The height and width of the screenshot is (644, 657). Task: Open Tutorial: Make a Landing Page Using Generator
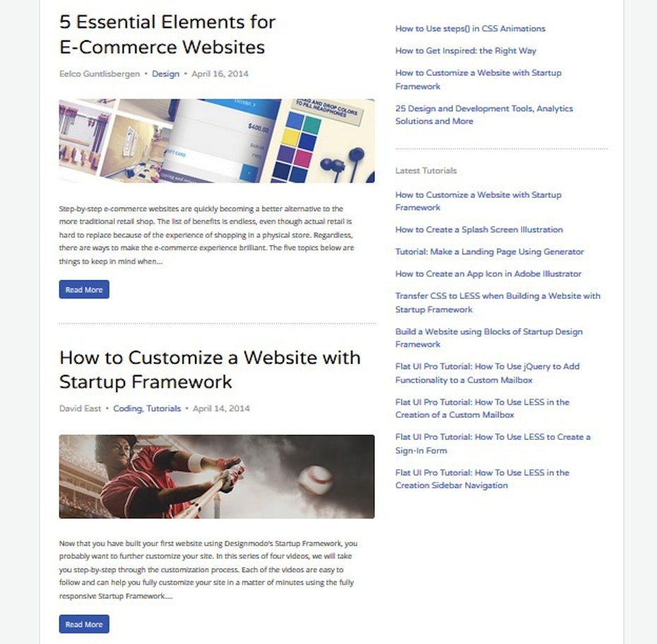click(x=490, y=251)
